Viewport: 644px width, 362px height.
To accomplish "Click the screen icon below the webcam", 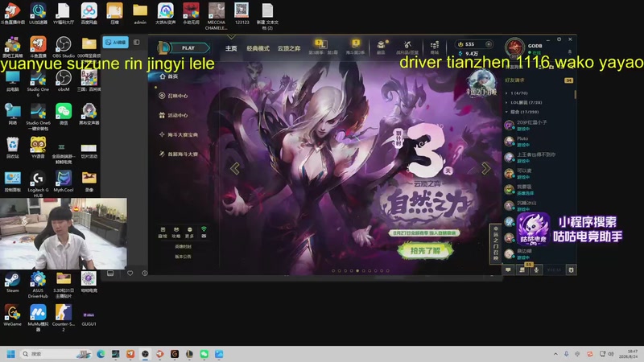I will coord(110,274).
